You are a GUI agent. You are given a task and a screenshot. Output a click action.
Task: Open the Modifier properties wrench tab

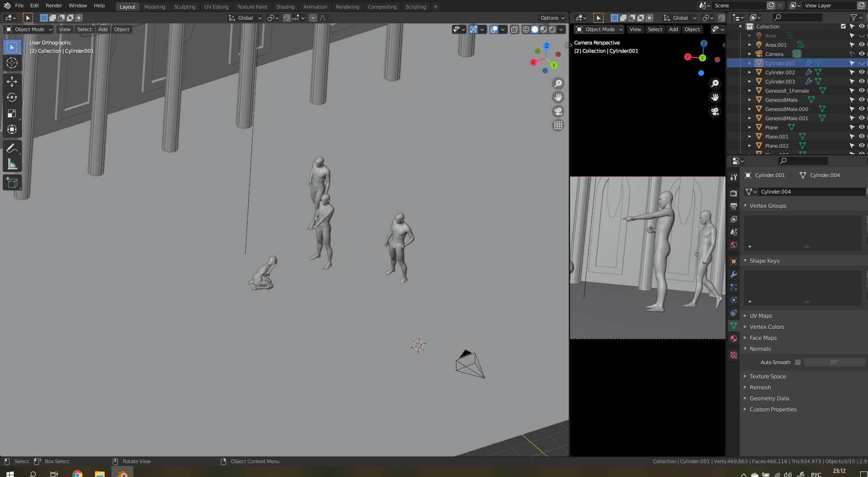pyautogui.click(x=734, y=274)
